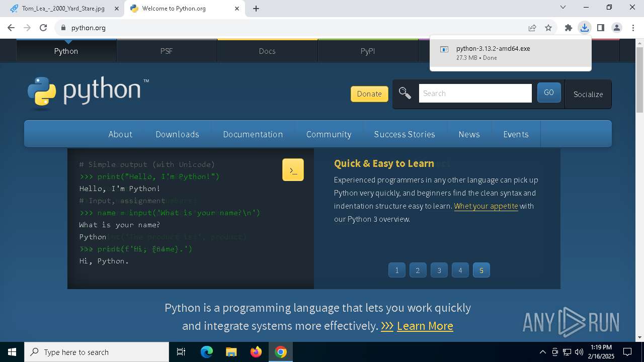
Task: Open the About menu
Action: (x=120, y=134)
